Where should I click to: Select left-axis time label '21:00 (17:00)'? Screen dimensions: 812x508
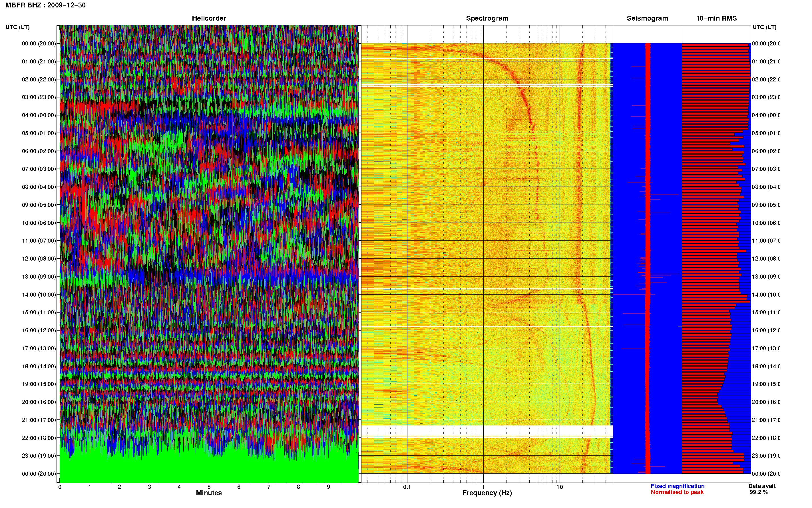[x=39, y=420]
